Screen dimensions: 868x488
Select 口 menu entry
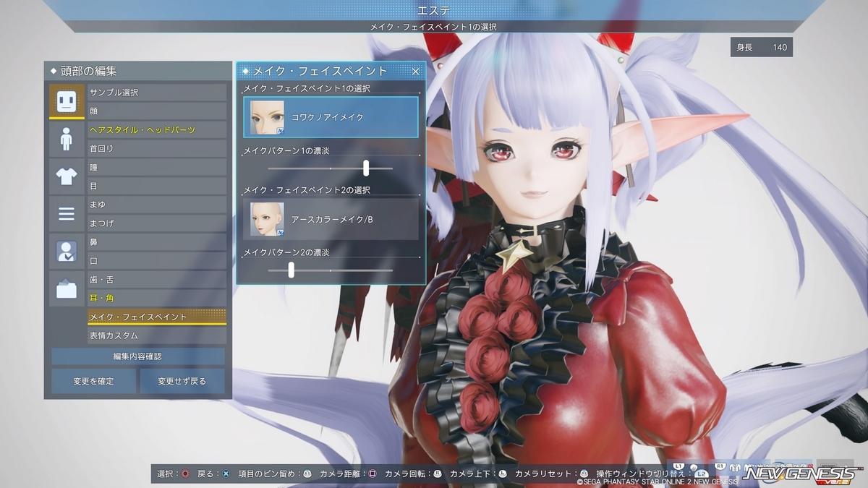pos(157,260)
